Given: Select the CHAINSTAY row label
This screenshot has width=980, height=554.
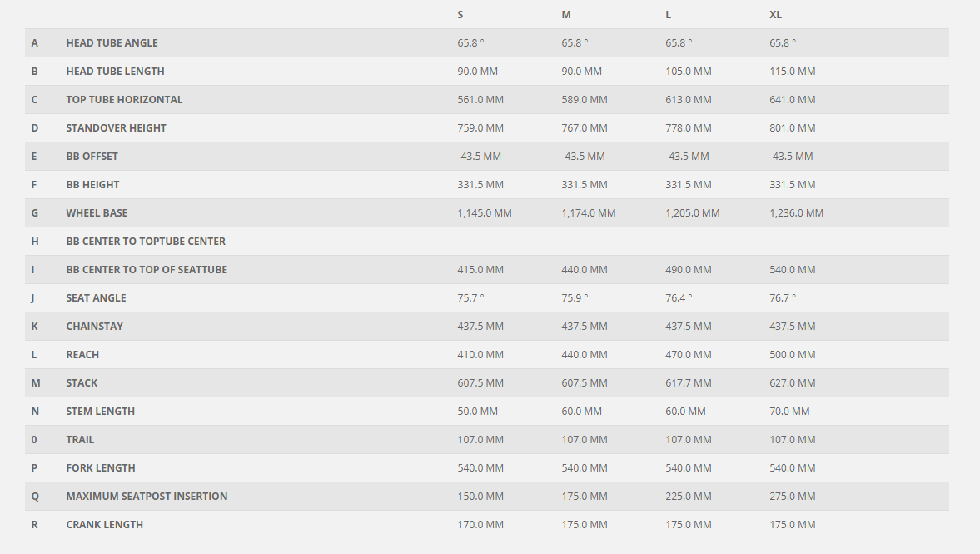Looking at the screenshot, I should [94, 327].
